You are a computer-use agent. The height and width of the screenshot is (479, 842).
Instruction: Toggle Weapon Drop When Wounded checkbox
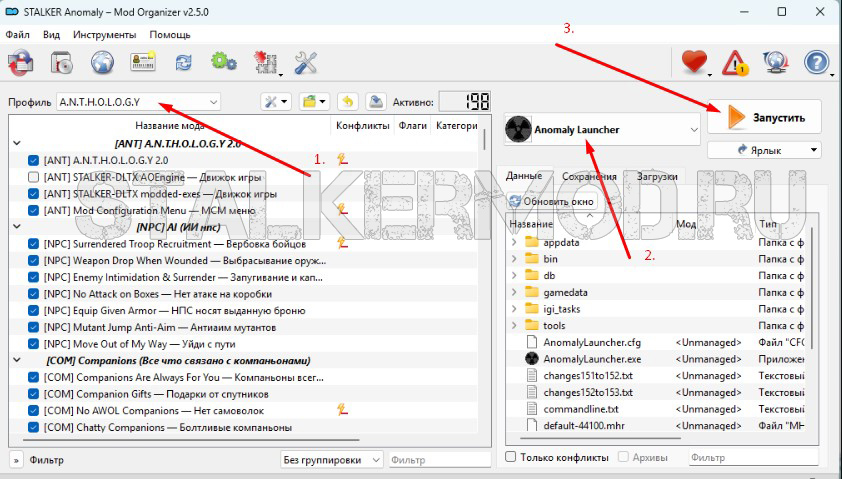click(x=33, y=260)
